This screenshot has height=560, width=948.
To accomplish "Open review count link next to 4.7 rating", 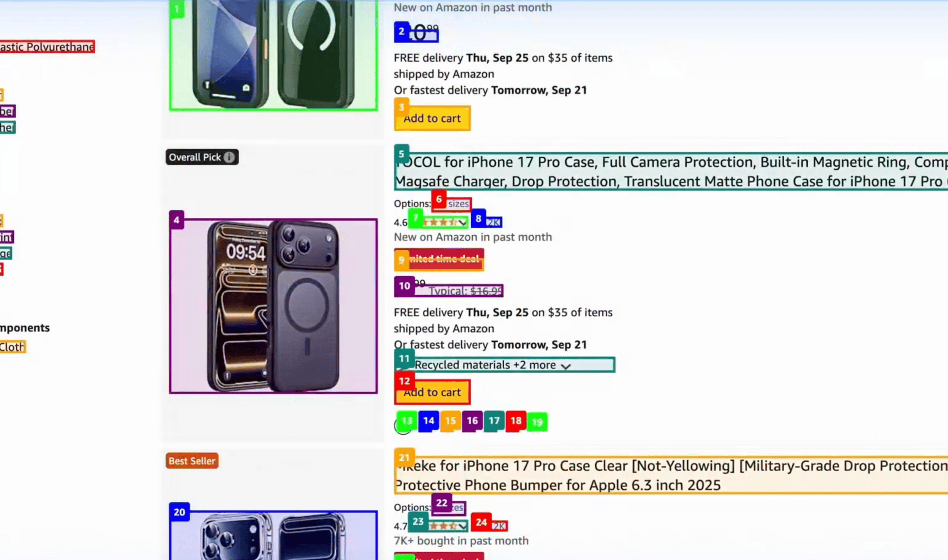I will [499, 526].
